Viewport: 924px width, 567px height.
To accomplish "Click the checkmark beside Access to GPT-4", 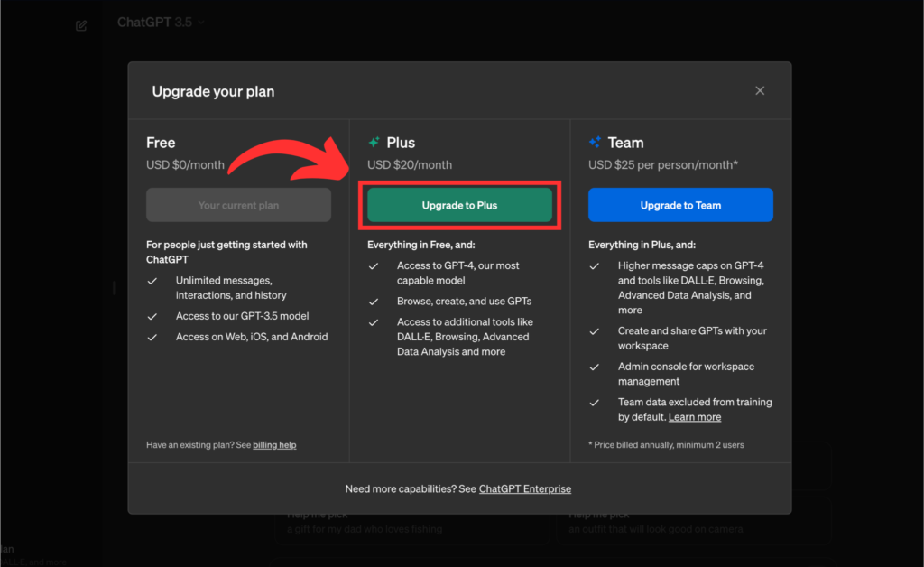I will click(374, 266).
